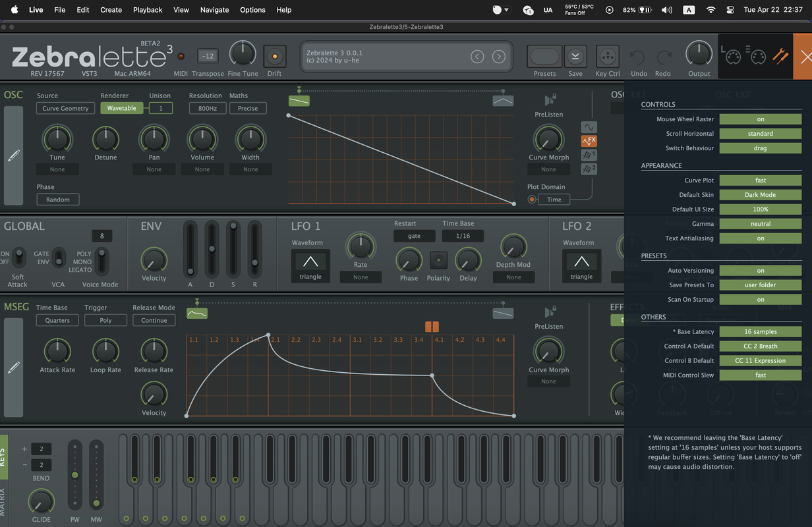Open the Release Mode Continue dropdown

[154, 320]
